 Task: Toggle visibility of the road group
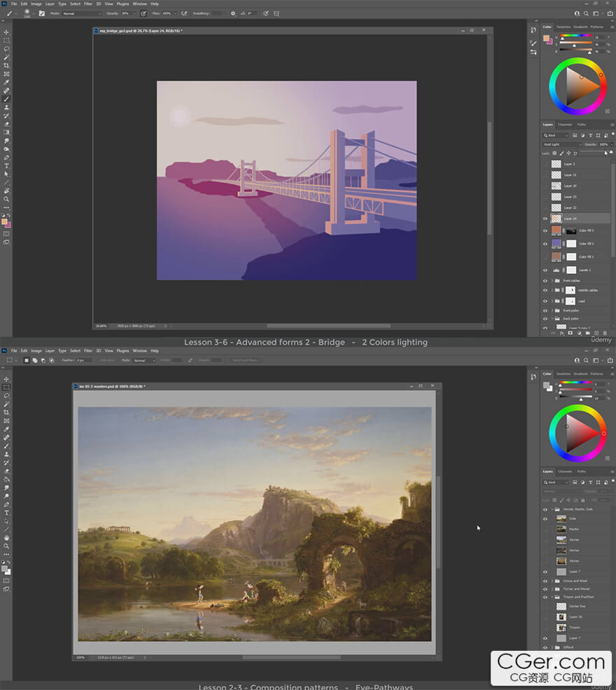pos(545,301)
